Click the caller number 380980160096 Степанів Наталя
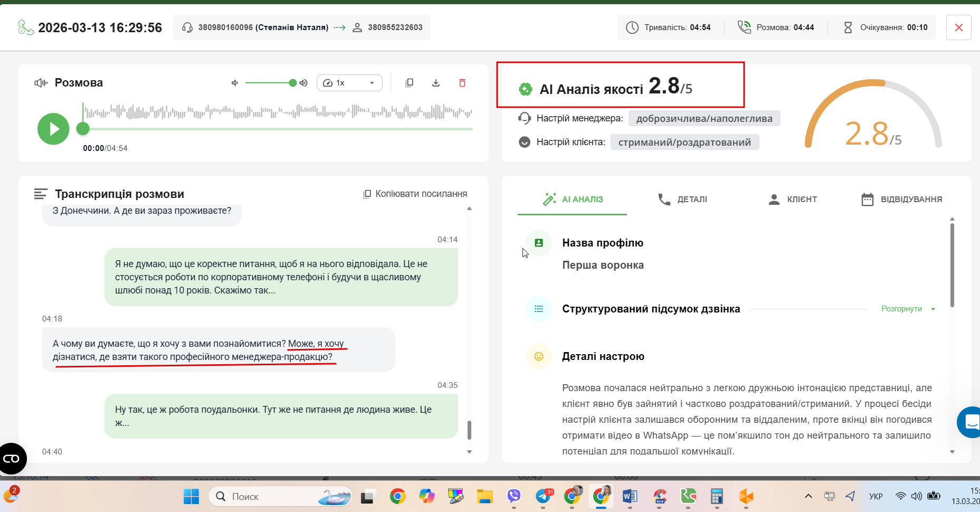Screen dimensions: 980x512 pyautogui.click(x=263, y=27)
